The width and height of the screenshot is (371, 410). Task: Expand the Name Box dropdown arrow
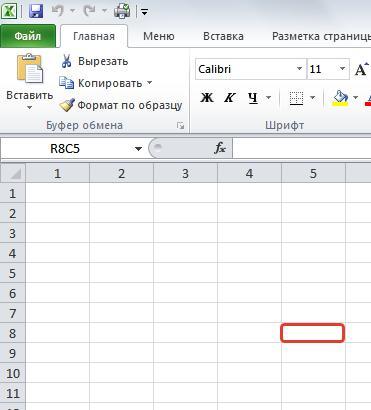point(138,149)
